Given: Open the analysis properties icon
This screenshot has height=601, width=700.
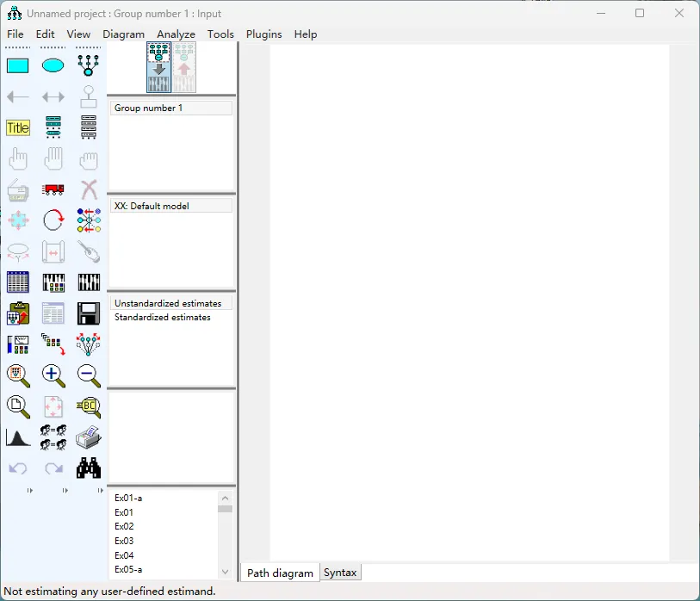Looking at the screenshot, I should [x=53, y=282].
